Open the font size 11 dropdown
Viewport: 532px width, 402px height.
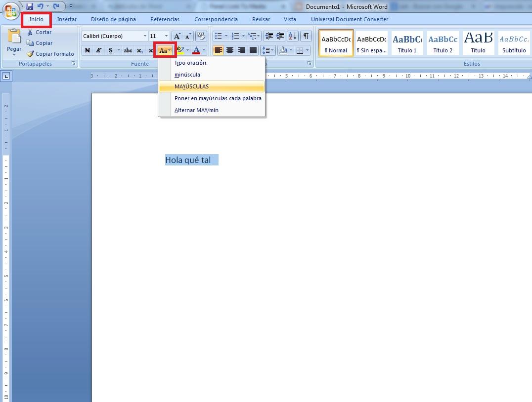(166, 36)
